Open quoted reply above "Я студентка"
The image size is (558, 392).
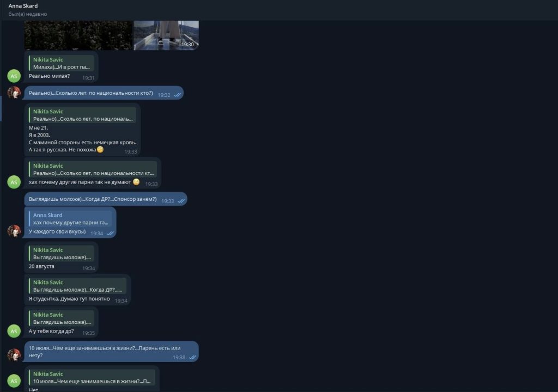(77, 286)
